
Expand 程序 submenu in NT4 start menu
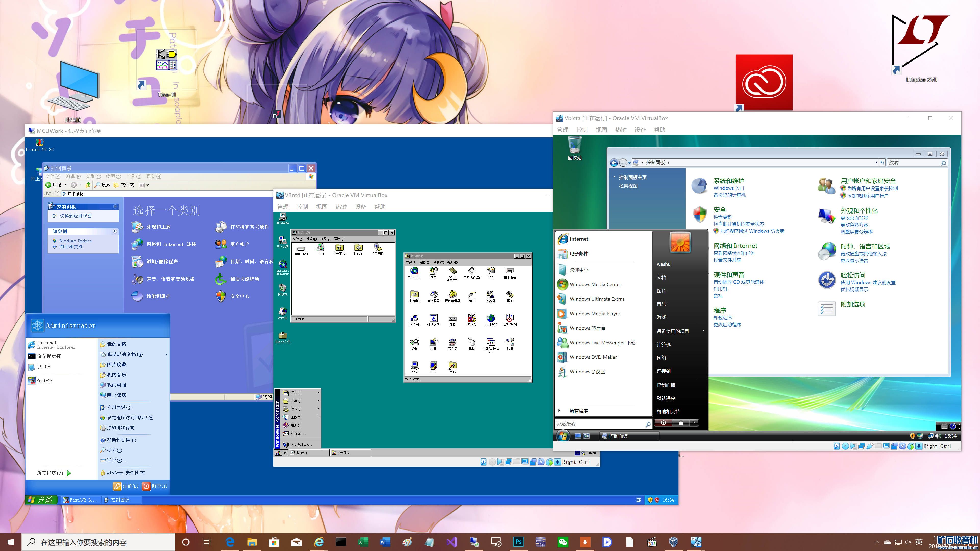point(301,393)
